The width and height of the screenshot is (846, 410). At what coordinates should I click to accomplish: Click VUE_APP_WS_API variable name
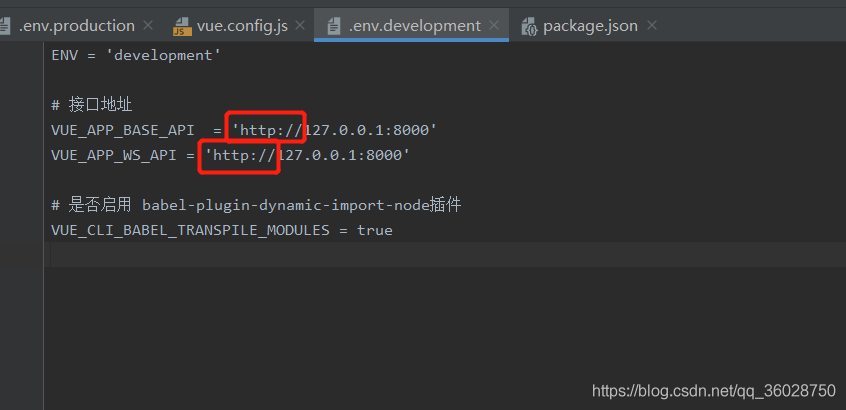[114, 155]
